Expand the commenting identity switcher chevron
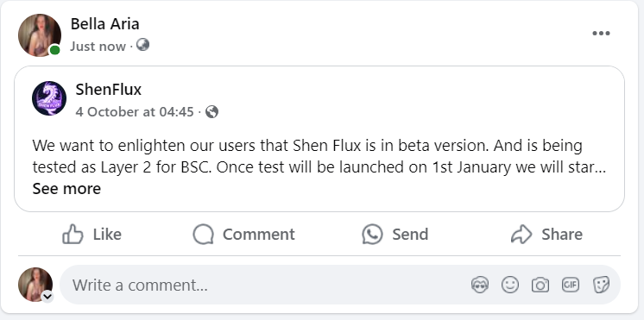Screen dimensions: 644x320 tap(47, 296)
